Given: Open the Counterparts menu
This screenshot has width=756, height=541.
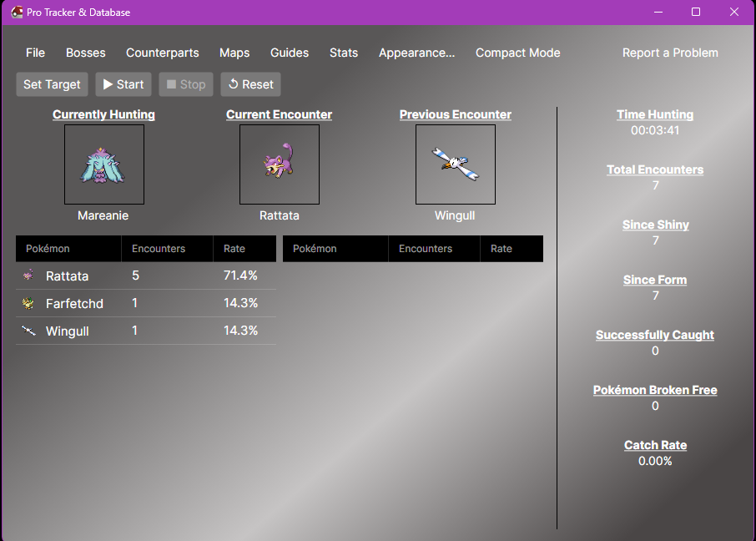Looking at the screenshot, I should (163, 53).
